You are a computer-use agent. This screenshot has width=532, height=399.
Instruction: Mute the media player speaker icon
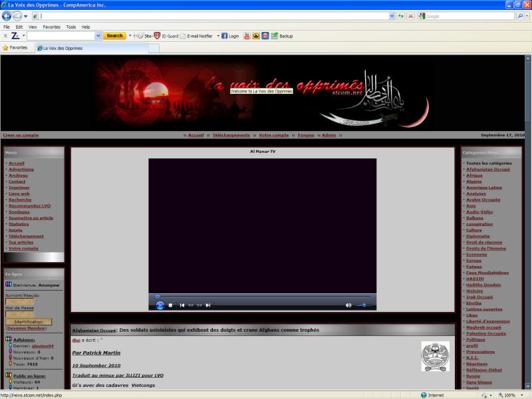[348, 305]
